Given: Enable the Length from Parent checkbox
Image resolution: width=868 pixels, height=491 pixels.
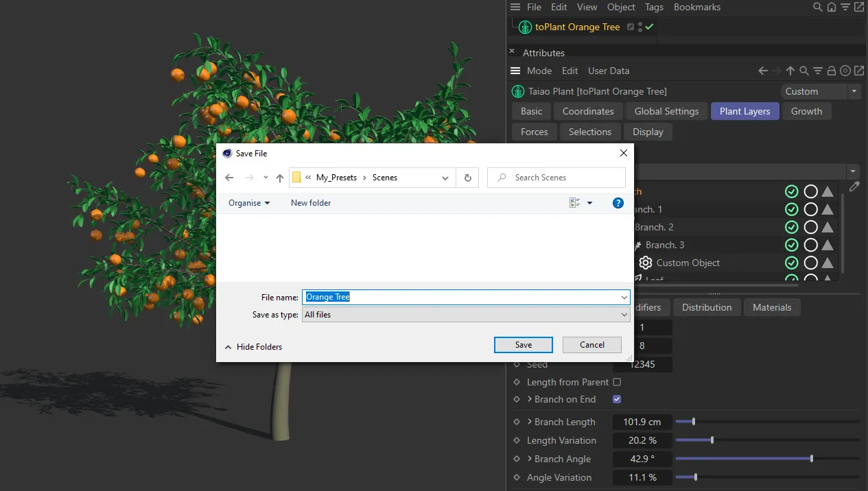Looking at the screenshot, I should 616,382.
